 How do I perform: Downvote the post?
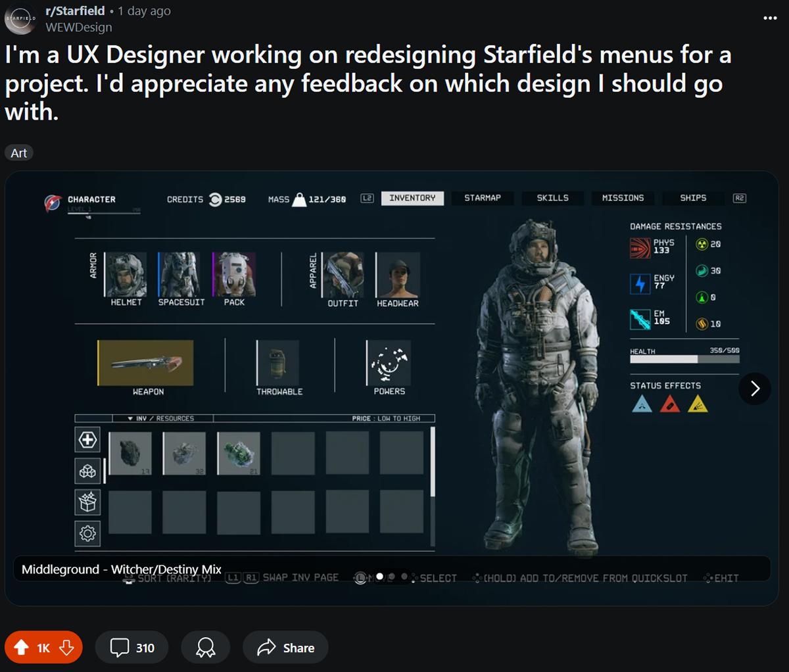[66, 648]
